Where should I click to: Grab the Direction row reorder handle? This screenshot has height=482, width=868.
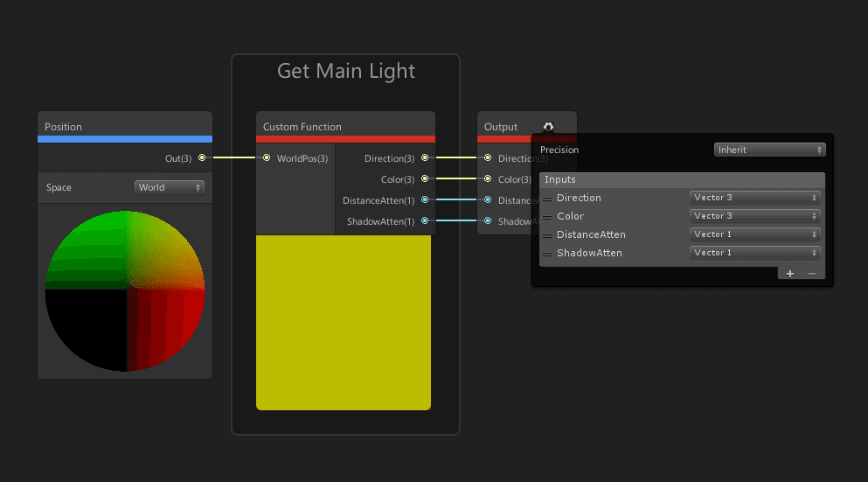[x=547, y=199]
